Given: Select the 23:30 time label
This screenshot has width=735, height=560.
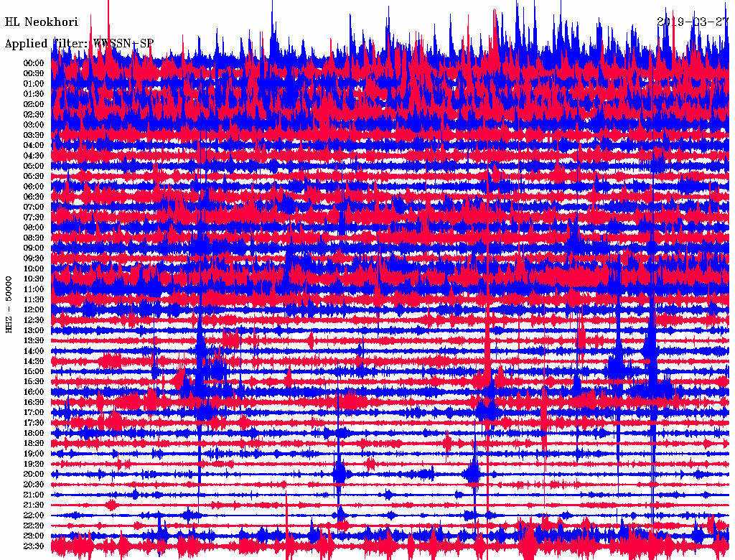Looking at the screenshot, I should click(x=34, y=546).
